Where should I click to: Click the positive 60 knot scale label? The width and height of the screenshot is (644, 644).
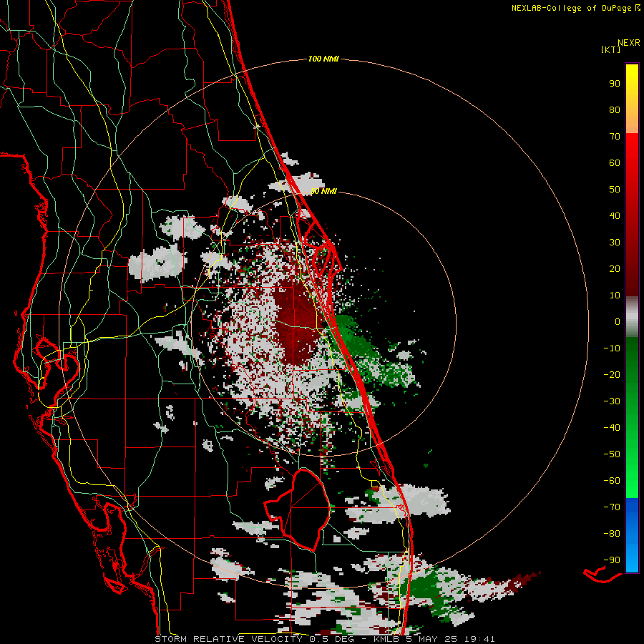tap(615, 162)
